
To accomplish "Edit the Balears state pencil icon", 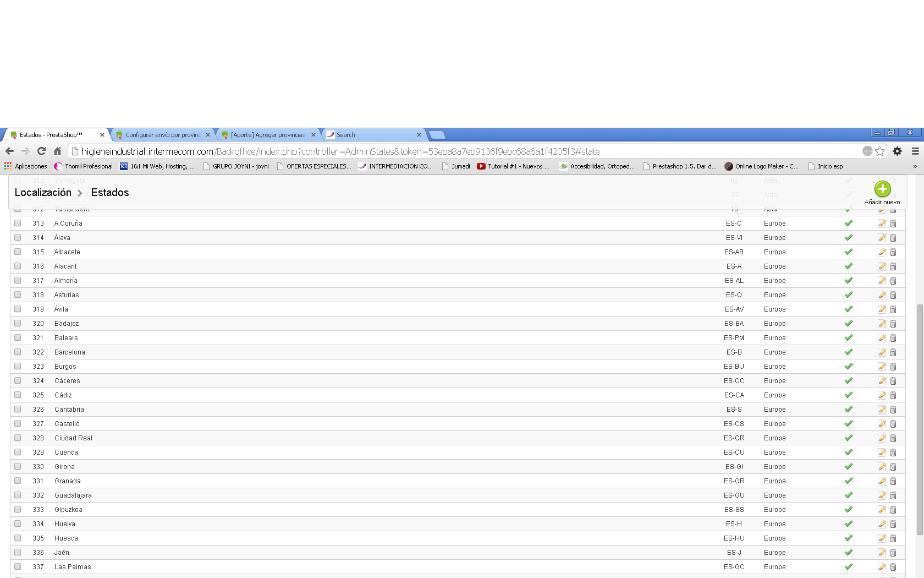I will pyautogui.click(x=882, y=338).
